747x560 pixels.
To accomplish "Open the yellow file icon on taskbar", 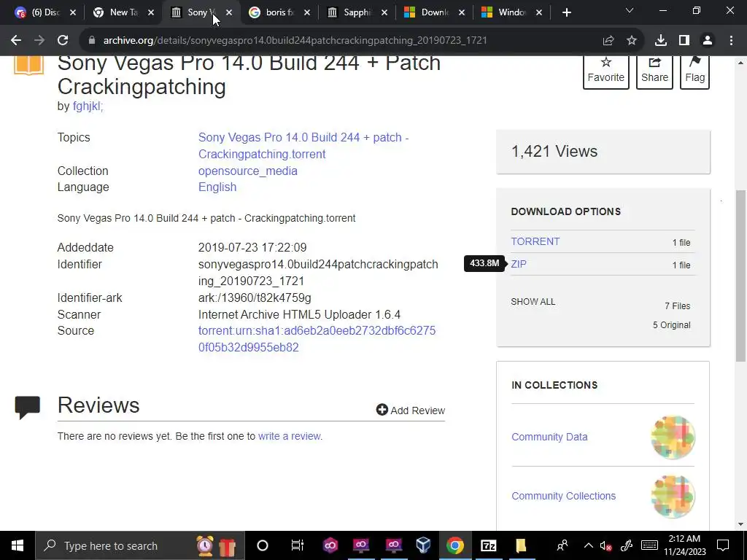I will coord(520,545).
